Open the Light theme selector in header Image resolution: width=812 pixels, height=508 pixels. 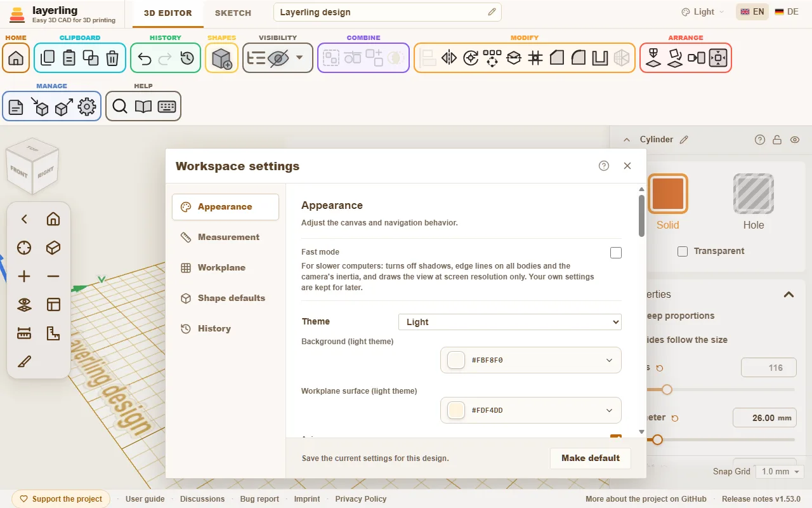point(703,12)
